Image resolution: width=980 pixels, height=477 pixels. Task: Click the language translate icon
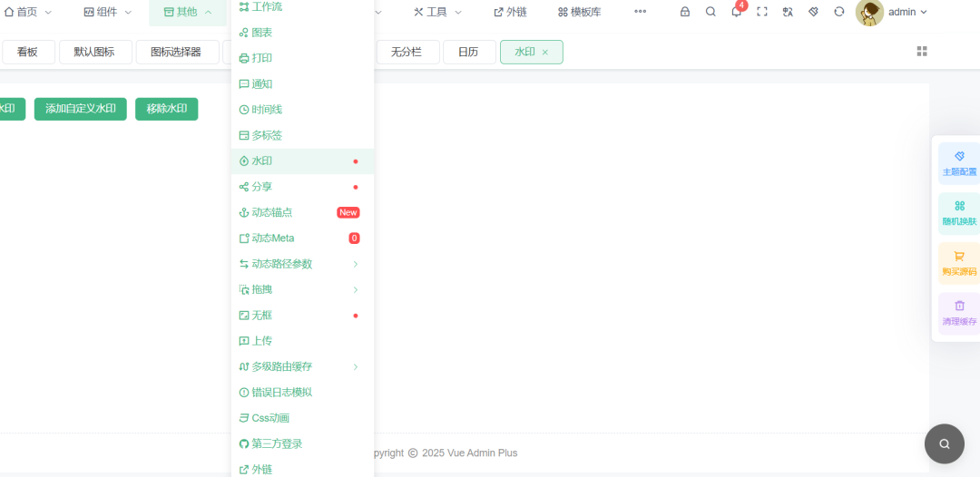click(788, 12)
